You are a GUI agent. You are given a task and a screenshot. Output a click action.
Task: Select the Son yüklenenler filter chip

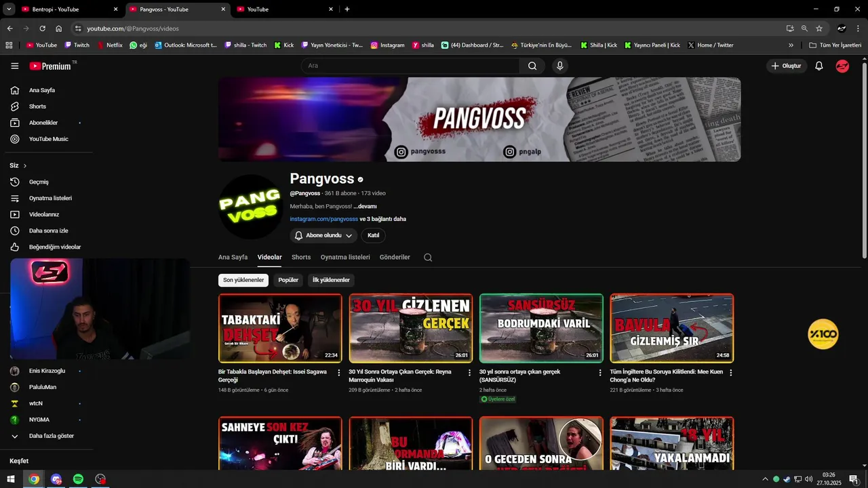tap(243, 281)
